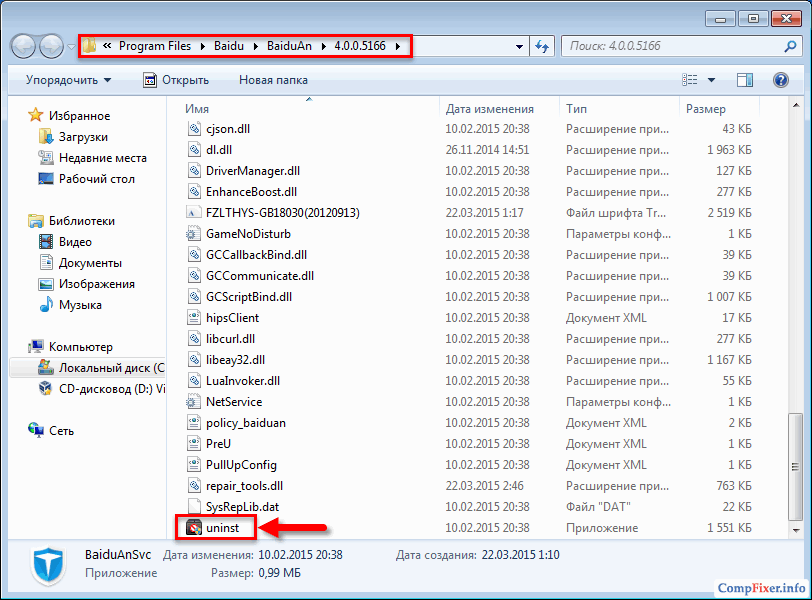The image size is (812, 600).
Task: Expand the arrow after Program Files in path
Action: click(x=202, y=46)
